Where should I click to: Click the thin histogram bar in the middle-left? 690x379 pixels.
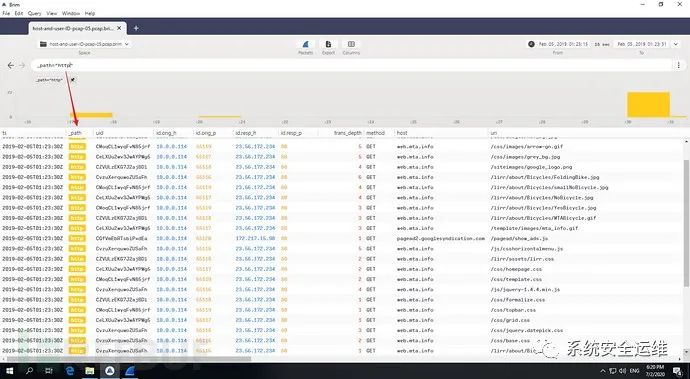click(219, 117)
